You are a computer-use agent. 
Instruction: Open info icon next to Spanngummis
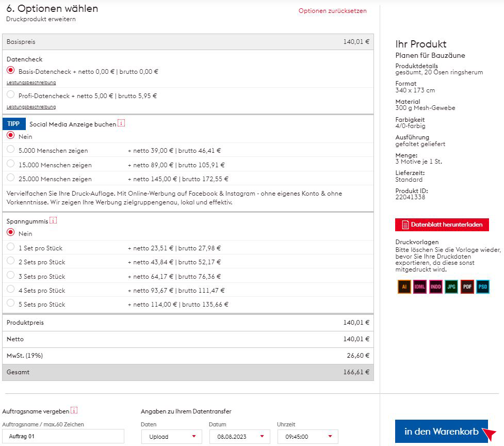coord(53,220)
